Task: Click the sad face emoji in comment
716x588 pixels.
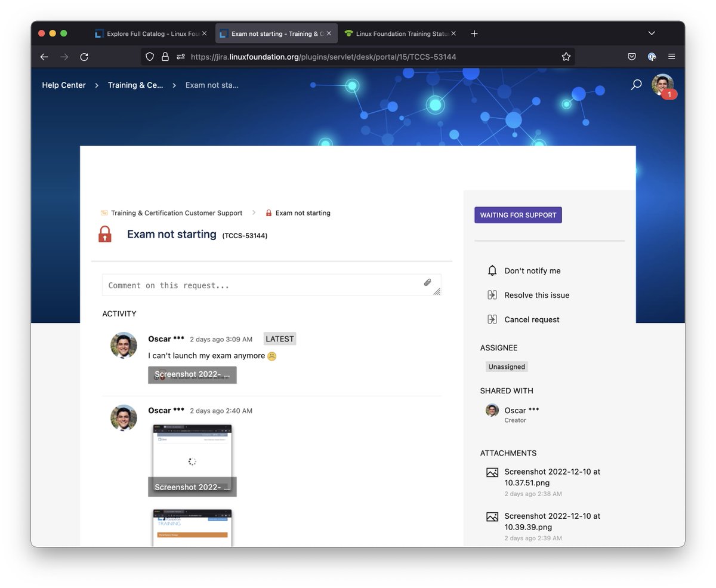Action: coord(272,356)
